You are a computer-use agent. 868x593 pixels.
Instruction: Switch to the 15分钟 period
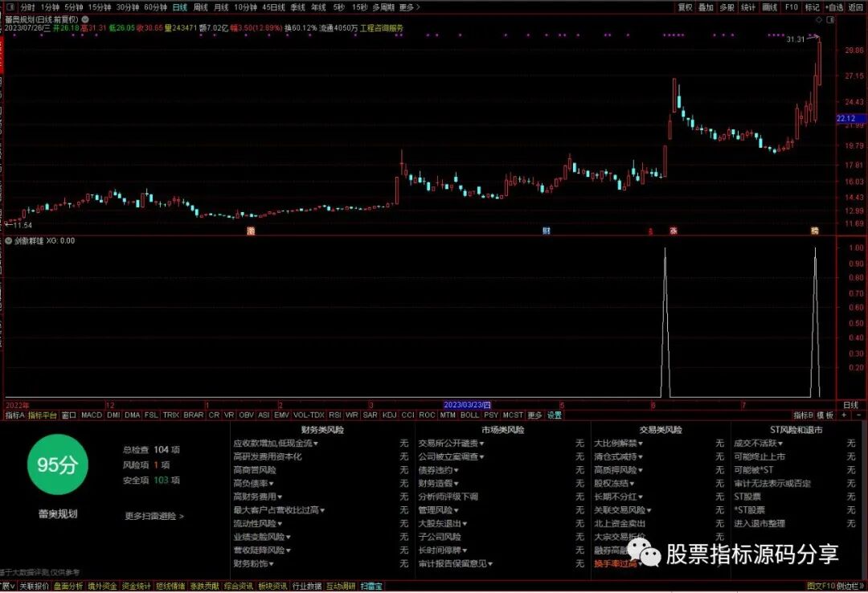point(99,7)
